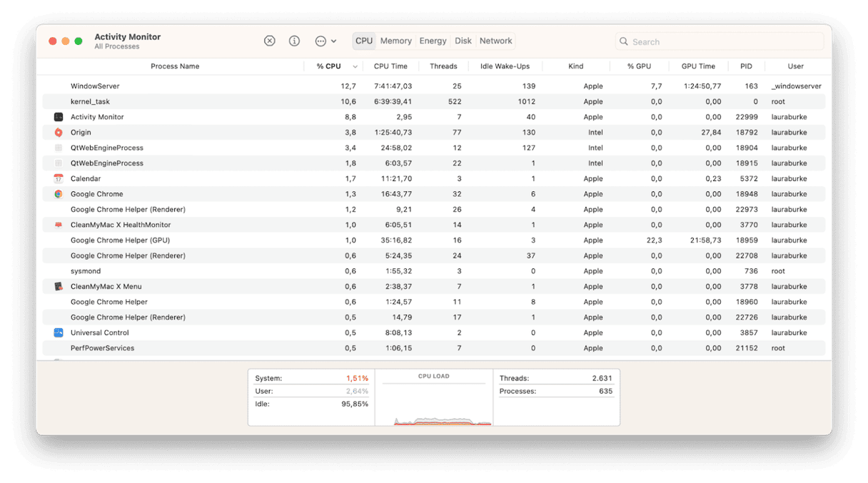Image resolution: width=868 pixels, height=483 pixels.
Task: Click the Google Chrome icon in the list
Action: pyautogui.click(x=58, y=193)
